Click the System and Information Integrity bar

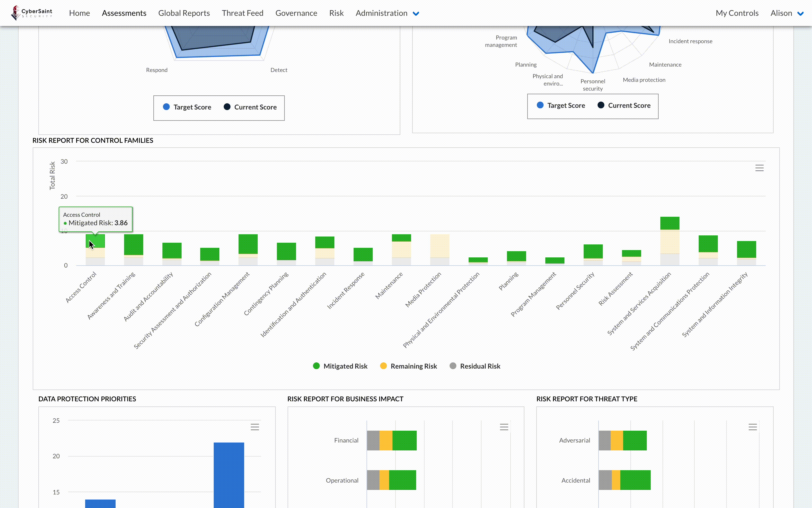[746, 253]
